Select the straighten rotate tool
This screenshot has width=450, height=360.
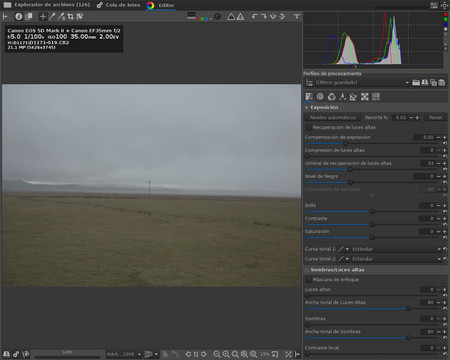click(x=80, y=16)
